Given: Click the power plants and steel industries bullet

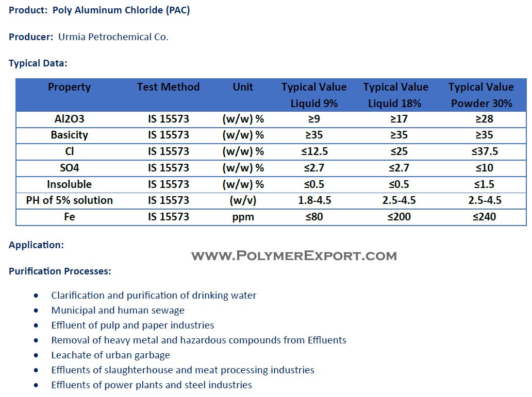Looking at the screenshot, I should (152, 385).
